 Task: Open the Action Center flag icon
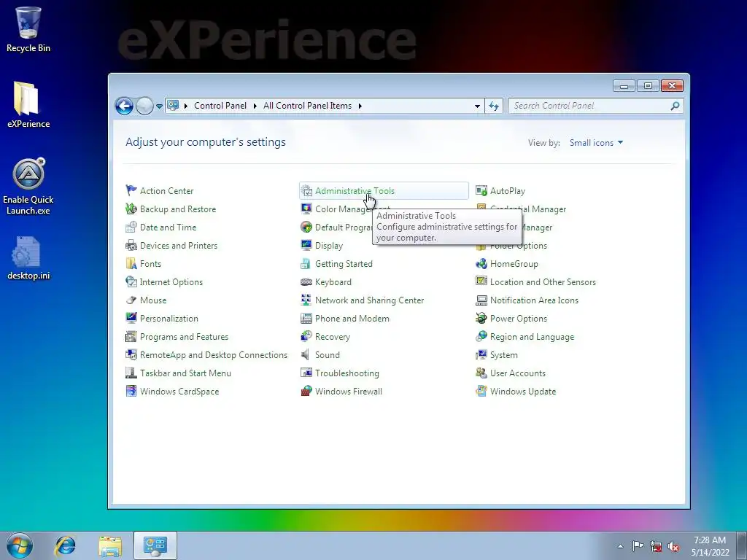(x=131, y=190)
